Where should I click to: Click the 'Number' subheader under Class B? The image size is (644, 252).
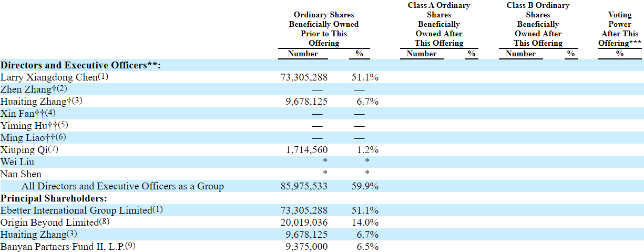tap(521, 54)
